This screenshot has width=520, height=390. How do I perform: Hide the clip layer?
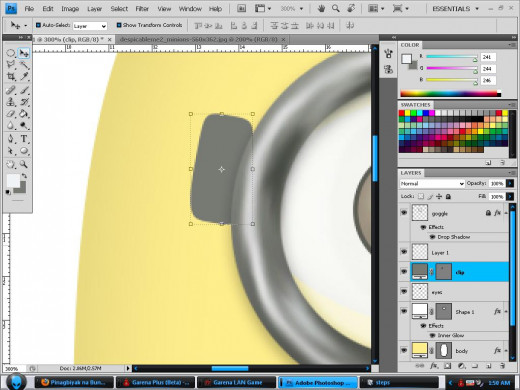404,271
